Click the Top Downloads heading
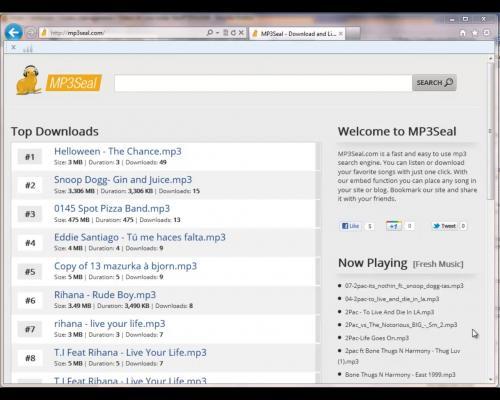 point(55,131)
